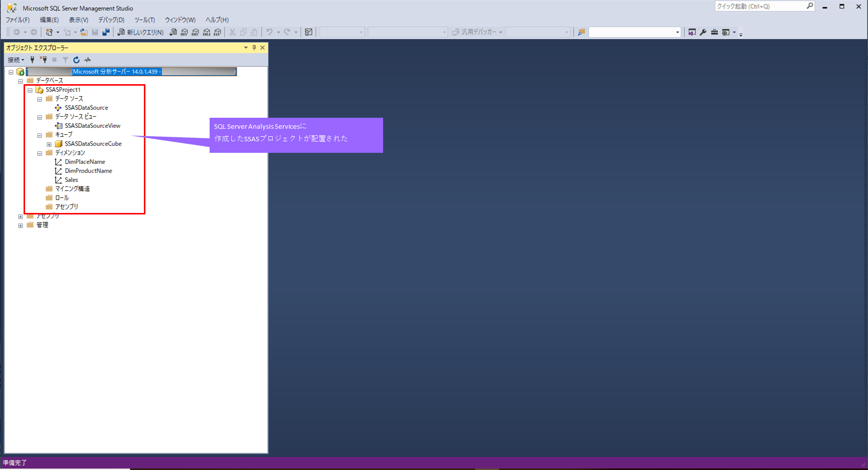This screenshot has width=868, height=470.
Task: Open Activity Monitor pulse icon in Object Explorer
Action: point(87,60)
